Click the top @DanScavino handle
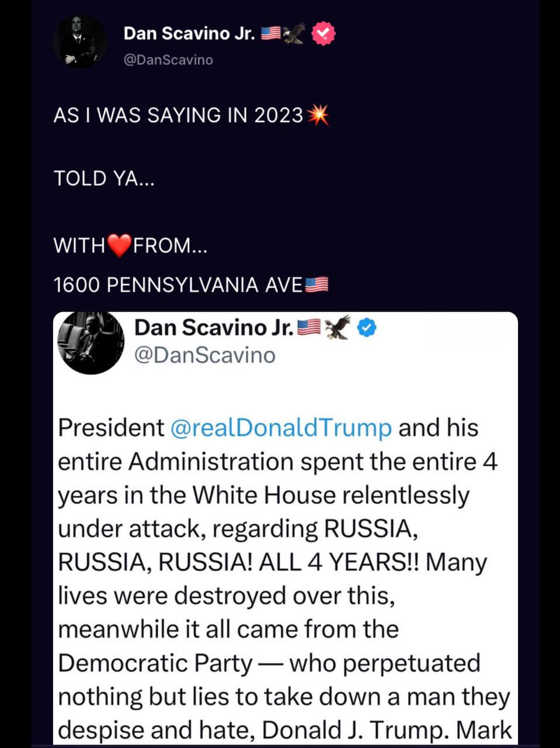The image size is (560, 748). tap(168, 60)
